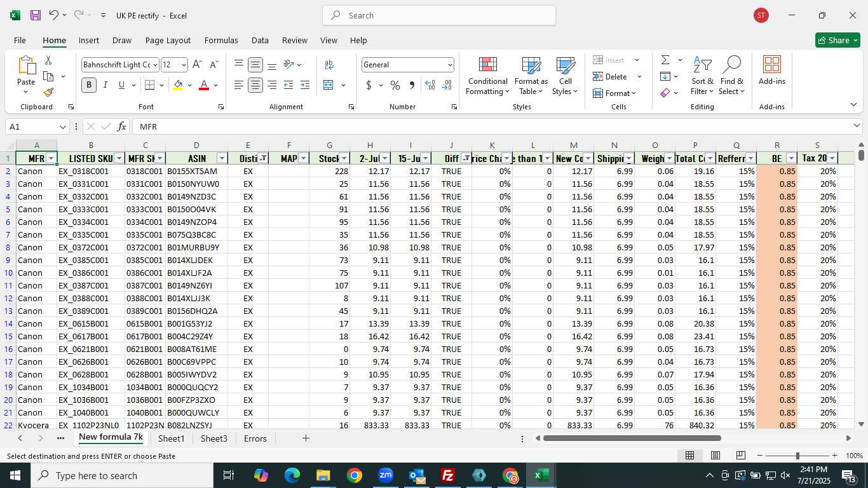Toggle Bottom Align vertical alignment
The width and height of the screenshot is (868, 488).
click(272, 65)
